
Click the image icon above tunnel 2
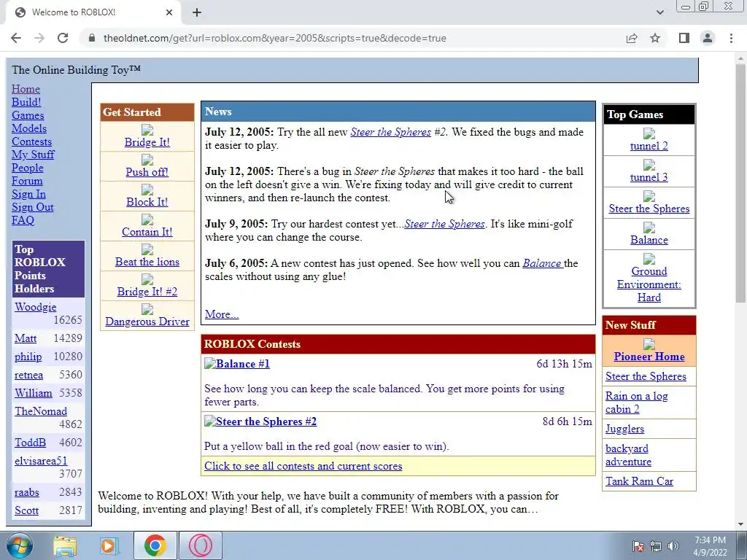tap(649, 133)
